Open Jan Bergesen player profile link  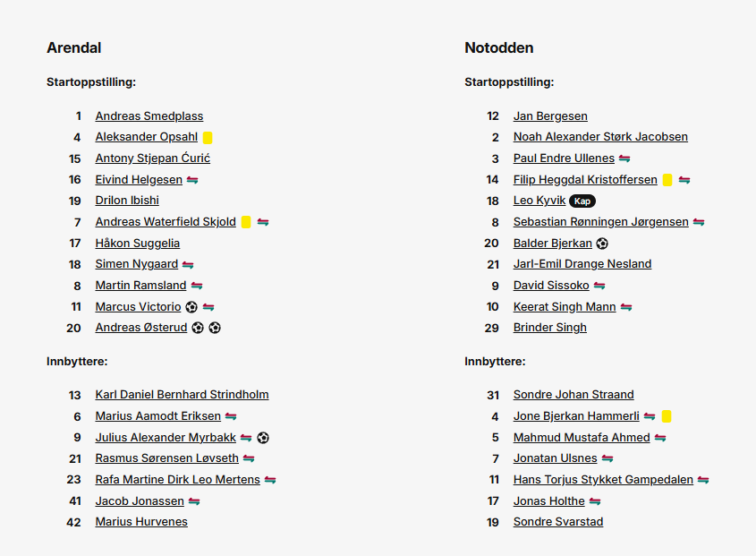(x=550, y=116)
